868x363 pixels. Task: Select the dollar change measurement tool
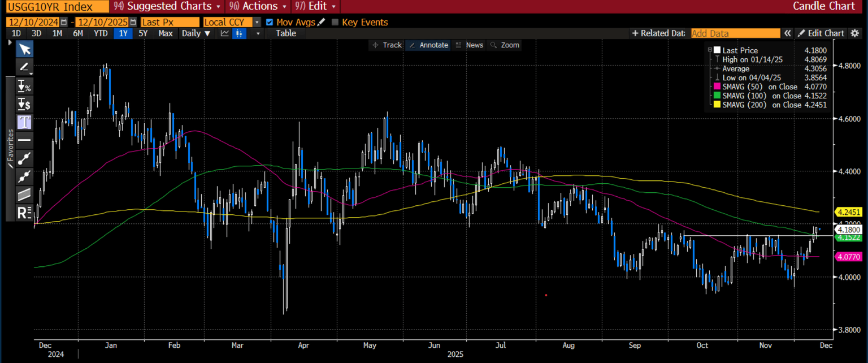pyautogui.click(x=24, y=103)
